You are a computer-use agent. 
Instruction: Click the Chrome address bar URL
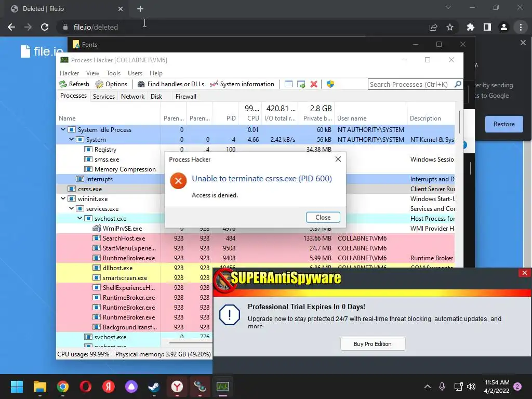[96, 27]
